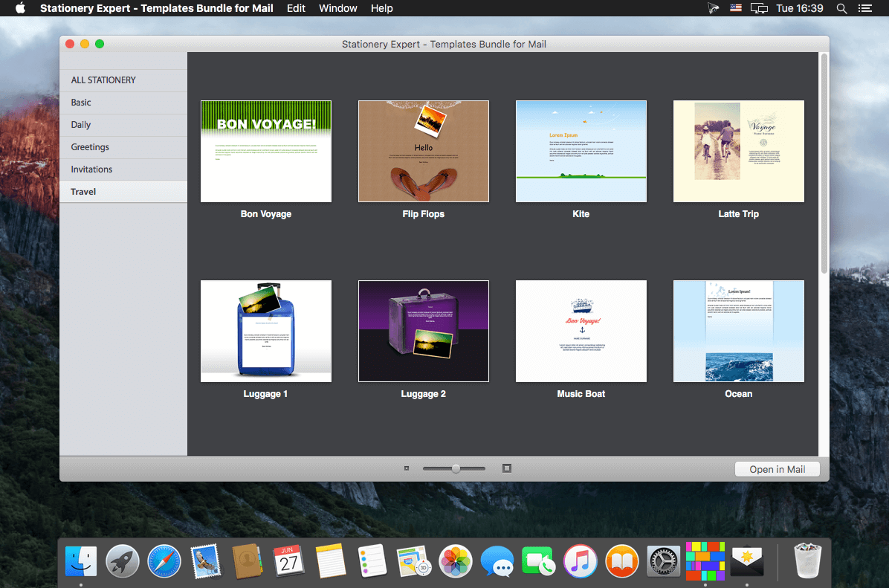Open Notes yellow notepad in Dock
889x588 pixels.
331,561
